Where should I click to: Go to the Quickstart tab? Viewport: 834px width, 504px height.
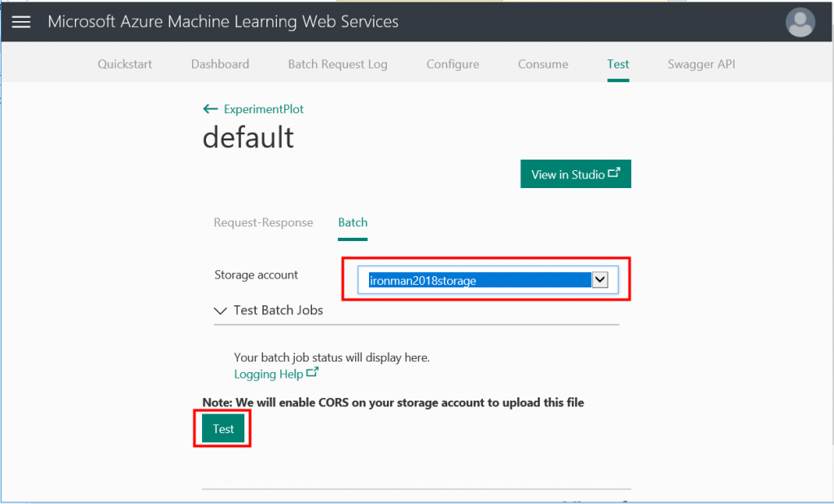[125, 64]
